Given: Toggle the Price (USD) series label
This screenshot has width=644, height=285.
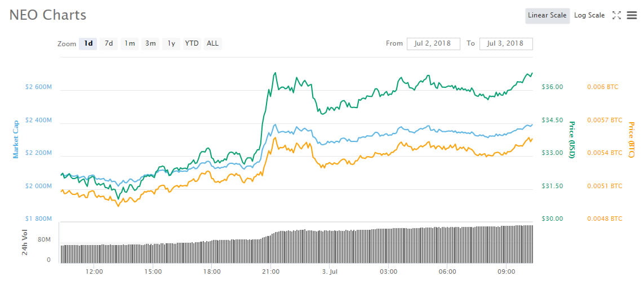Looking at the screenshot, I should pyautogui.click(x=572, y=140).
